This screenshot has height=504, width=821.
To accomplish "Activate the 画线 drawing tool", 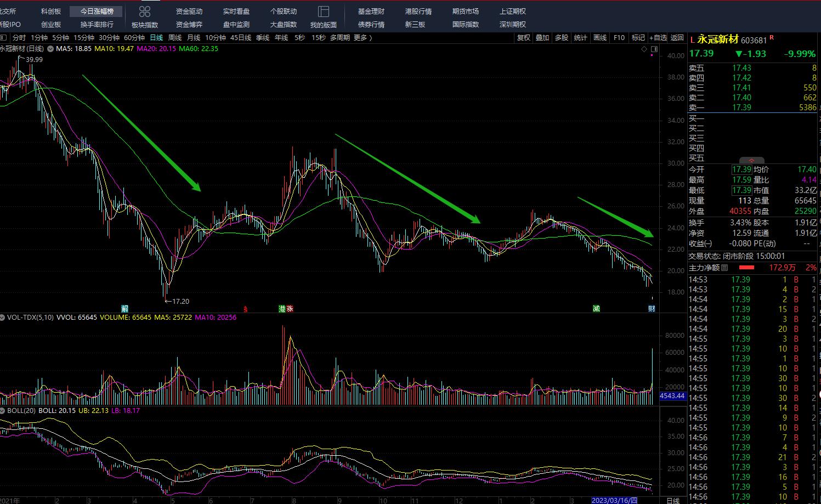I will 600,38.
